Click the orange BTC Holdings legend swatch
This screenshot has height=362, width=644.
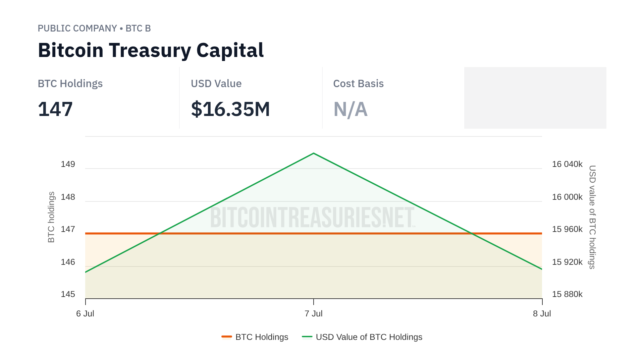coord(227,337)
